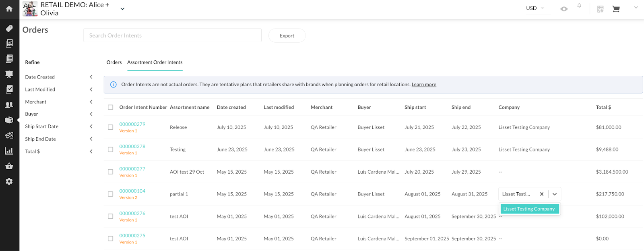Click the presentation board sidebar icon
The image size is (644, 251).
[x=9, y=74]
